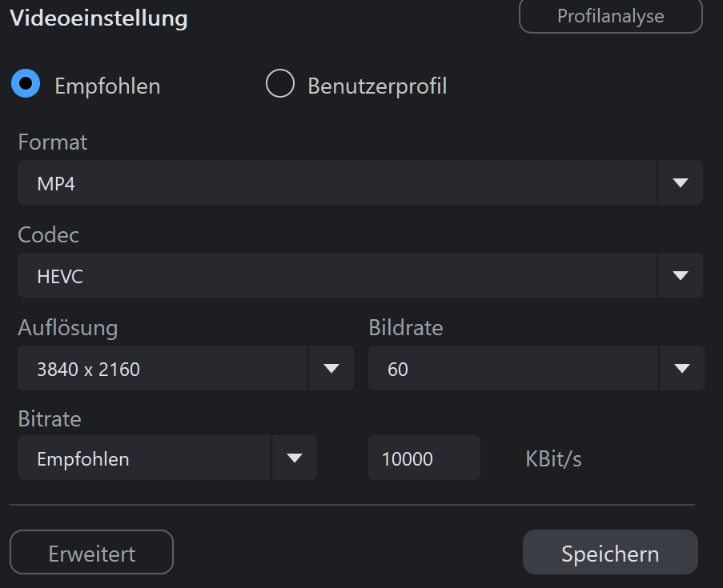Image resolution: width=723 pixels, height=588 pixels.
Task: Expand the Codec dropdown arrow
Action: tap(681, 276)
